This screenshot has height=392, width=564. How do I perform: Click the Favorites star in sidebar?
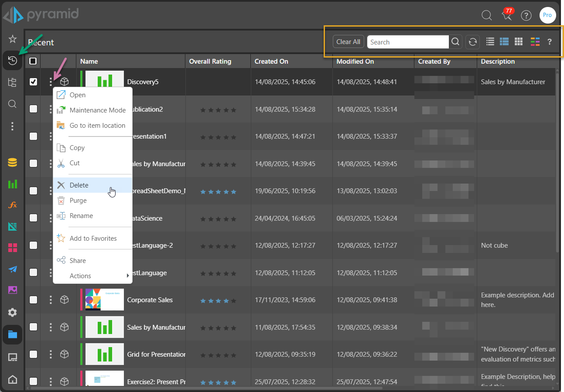pos(12,39)
